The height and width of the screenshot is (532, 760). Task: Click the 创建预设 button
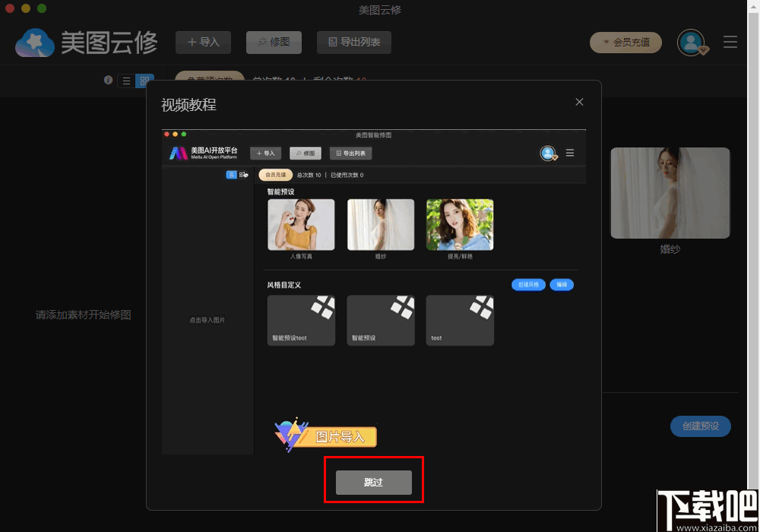click(x=701, y=426)
